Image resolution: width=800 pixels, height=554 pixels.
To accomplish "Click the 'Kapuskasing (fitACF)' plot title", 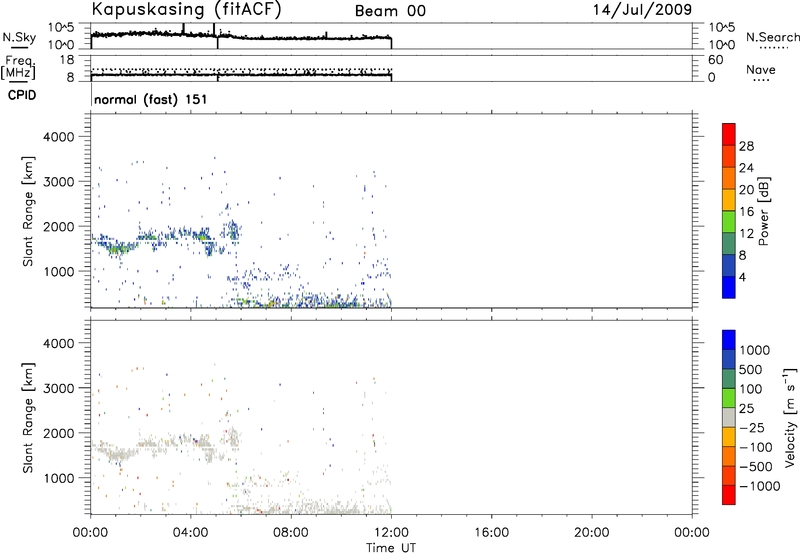I will pyautogui.click(x=186, y=10).
